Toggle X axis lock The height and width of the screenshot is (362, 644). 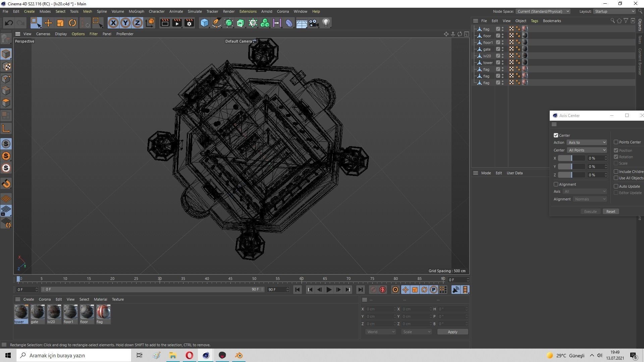(113, 23)
